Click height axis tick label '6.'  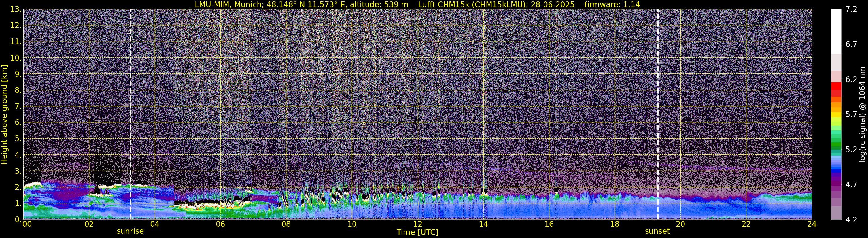(x=18, y=123)
